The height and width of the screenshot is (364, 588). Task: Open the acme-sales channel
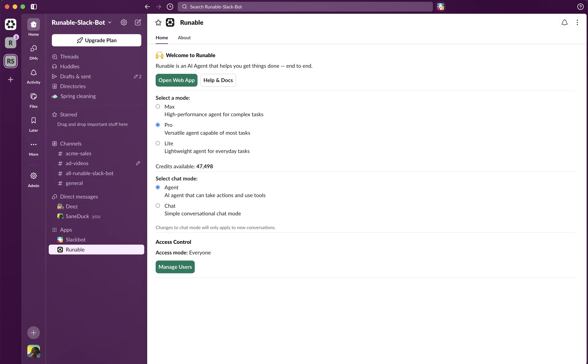pos(96,154)
